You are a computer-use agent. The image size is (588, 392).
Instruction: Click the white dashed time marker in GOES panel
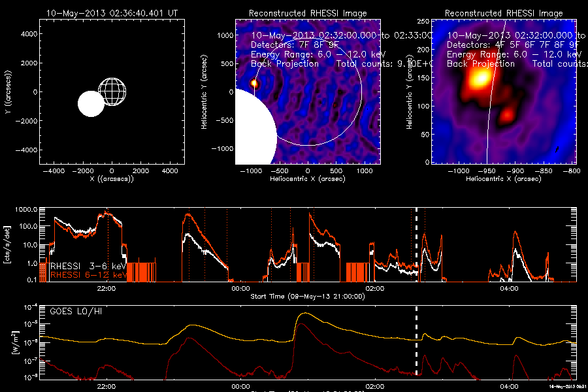(x=416, y=341)
